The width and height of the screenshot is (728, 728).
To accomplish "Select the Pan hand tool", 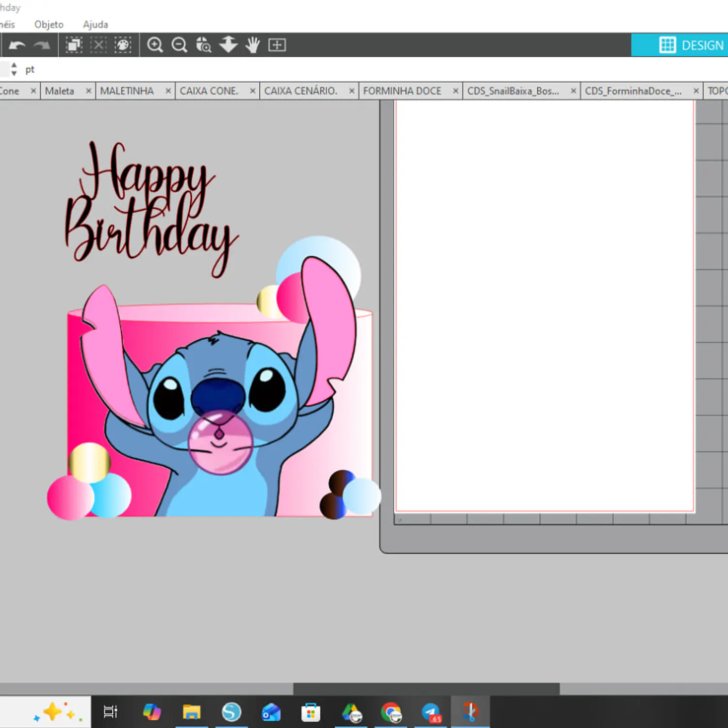I will point(252,45).
